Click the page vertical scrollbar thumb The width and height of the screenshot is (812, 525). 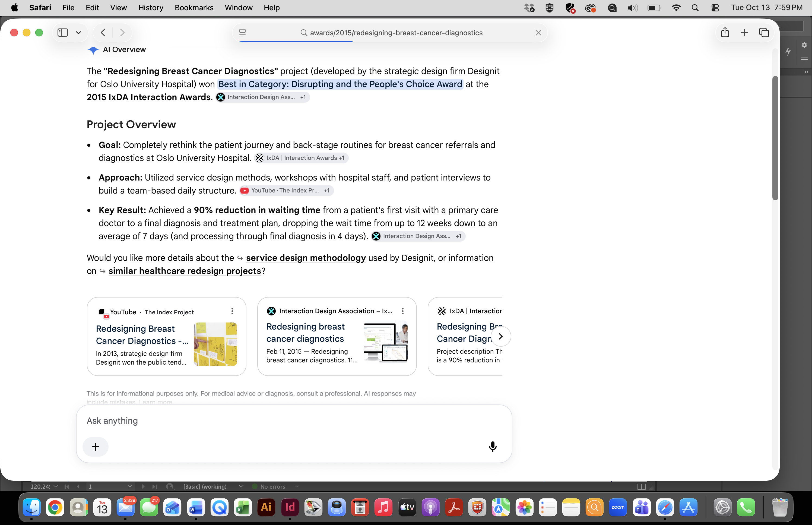click(775, 138)
